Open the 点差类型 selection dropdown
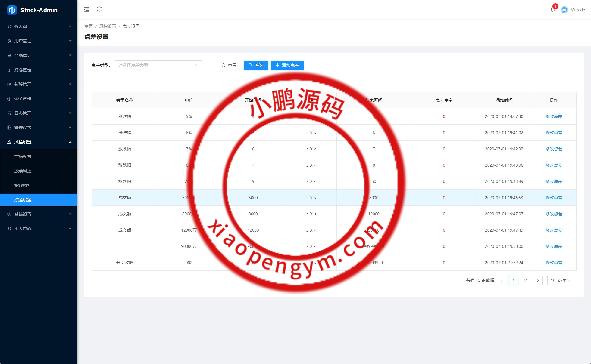This screenshot has width=591, height=364. 158,65
